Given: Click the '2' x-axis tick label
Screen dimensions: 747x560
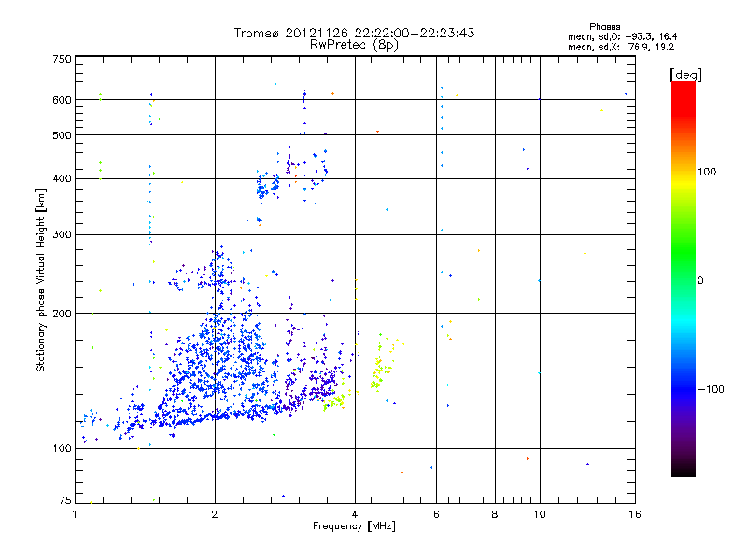Looking at the screenshot, I should click(x=215, y=514).
